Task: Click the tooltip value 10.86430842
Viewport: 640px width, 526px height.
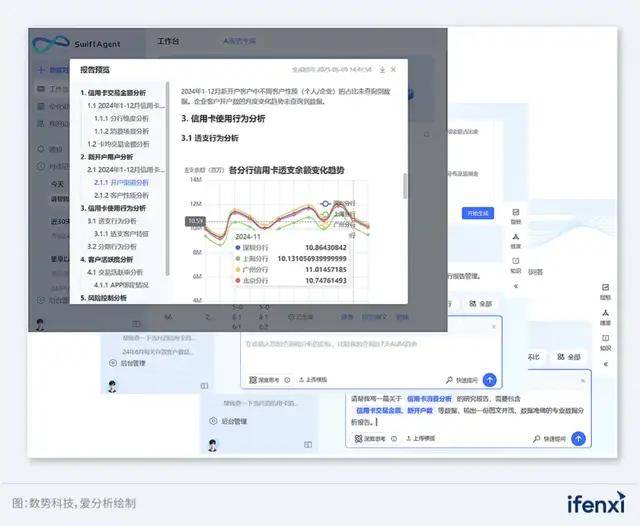Action: coord(326,247)
